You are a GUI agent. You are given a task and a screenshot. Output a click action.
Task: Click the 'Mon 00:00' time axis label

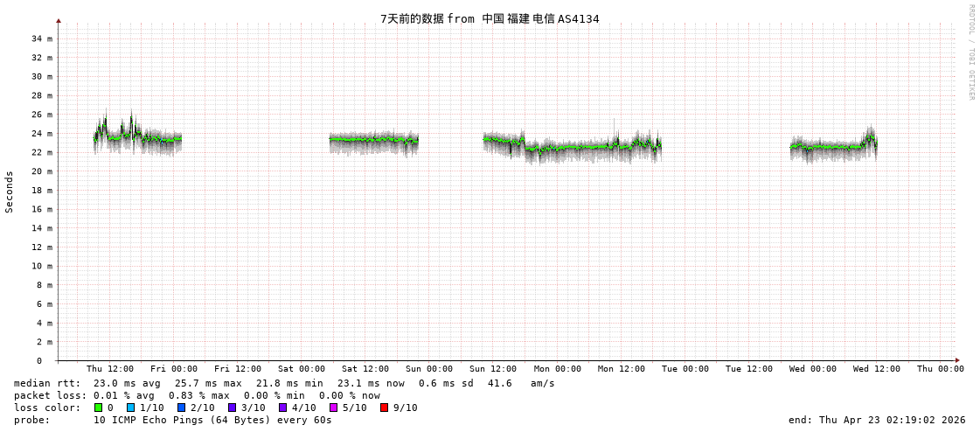(558, 369)
